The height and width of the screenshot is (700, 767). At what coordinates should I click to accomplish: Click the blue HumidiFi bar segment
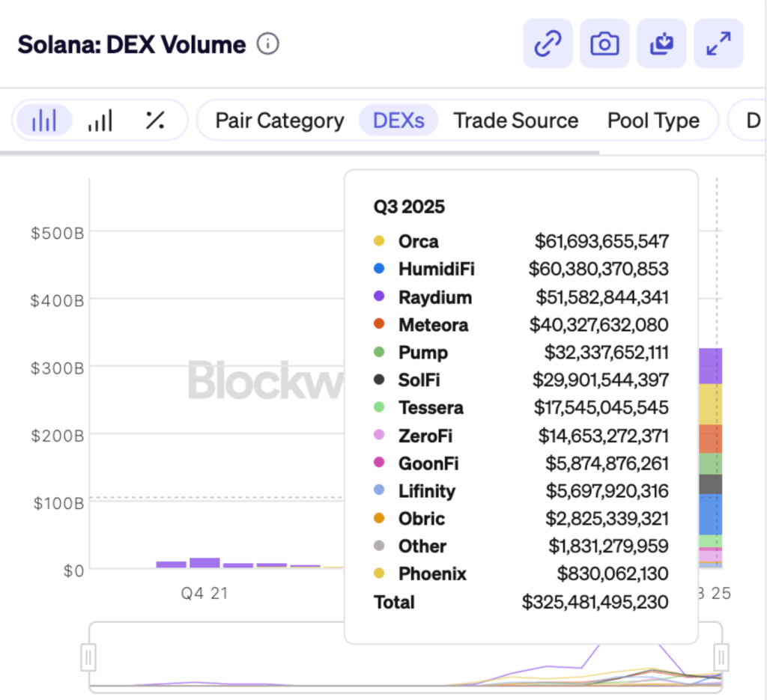tap(711, 514)
